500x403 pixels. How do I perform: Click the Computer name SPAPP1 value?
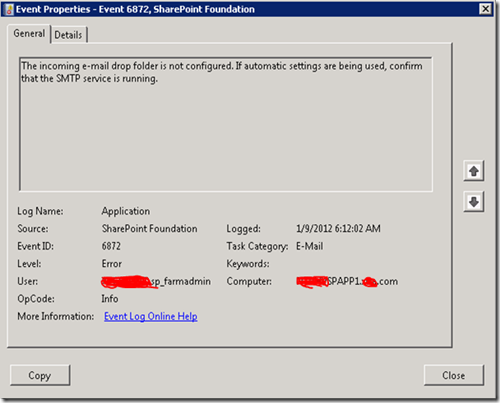(347, 282)
